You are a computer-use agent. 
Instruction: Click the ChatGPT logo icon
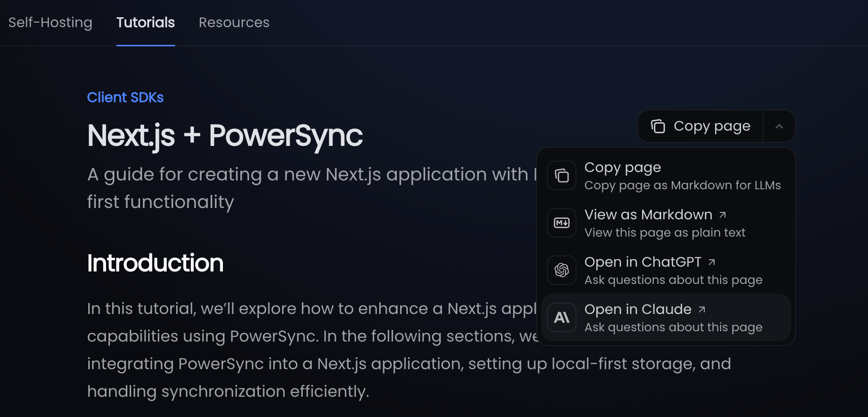pyautogui.click(x=562, y=270)
